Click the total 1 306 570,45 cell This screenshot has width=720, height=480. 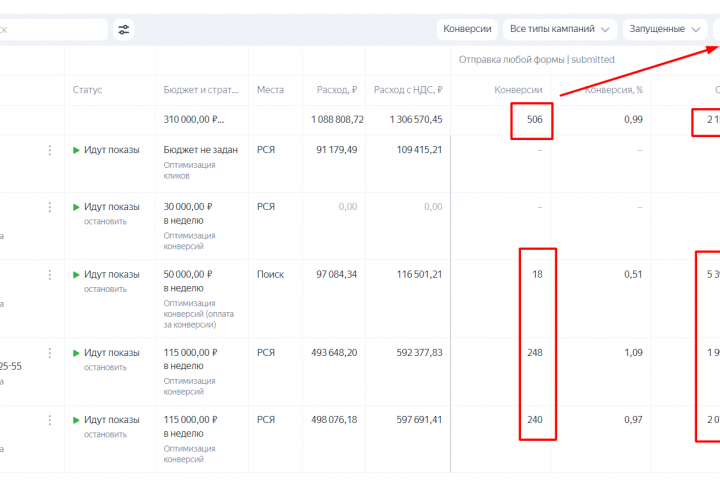[x=416, y=119]
